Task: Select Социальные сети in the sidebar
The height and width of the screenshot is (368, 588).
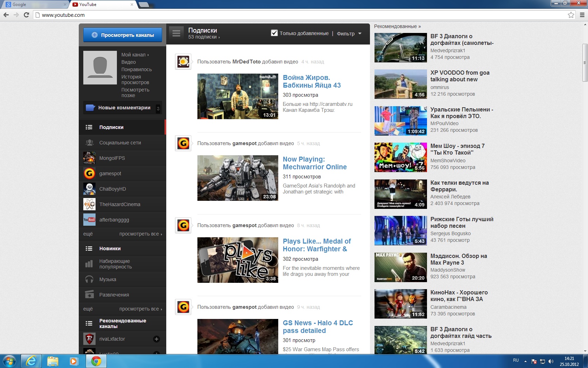Action: [120, 143]
